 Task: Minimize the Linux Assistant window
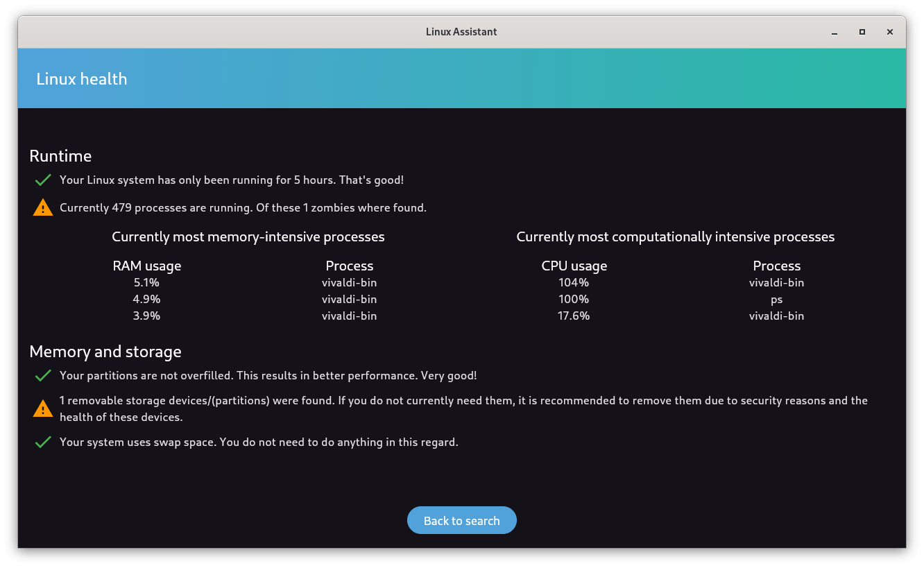click(x=834, y=32)
